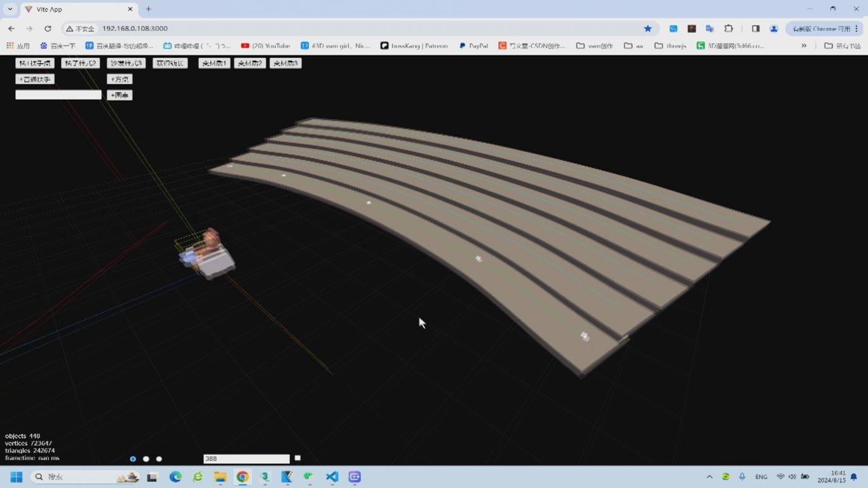Screen dimensions: 868x488
Task: Open WeChat from the taskbar
Action: coord(309,477)
